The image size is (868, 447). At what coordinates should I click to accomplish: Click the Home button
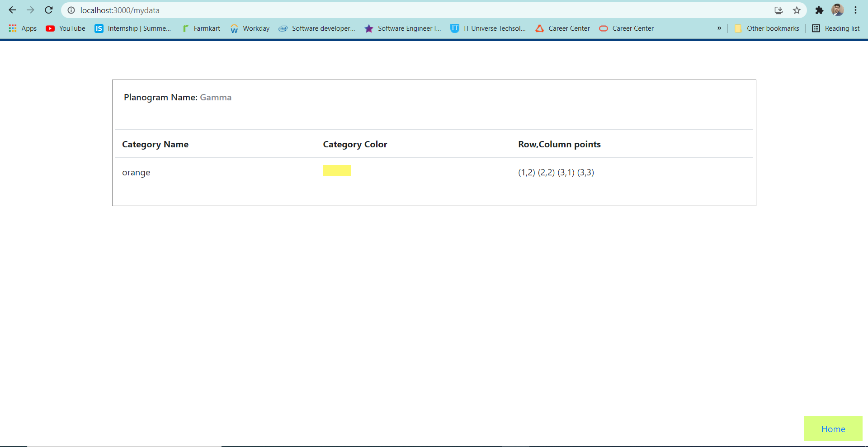coord(833,428)
